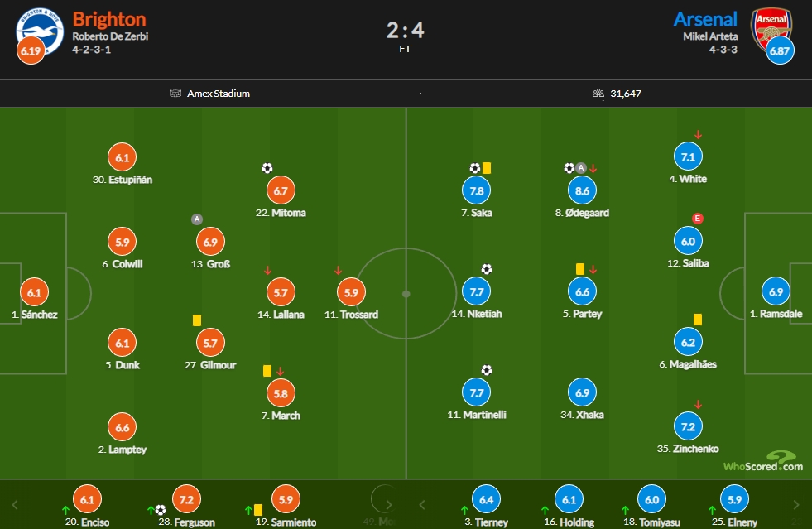Show previous Brighton substitutes with left chevron
This screenshot has width=812, height=529.
(x=15, y=505)
